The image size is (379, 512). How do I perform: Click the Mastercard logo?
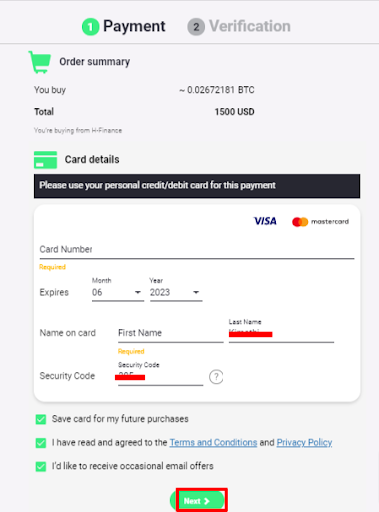click(x=320, y=222)
